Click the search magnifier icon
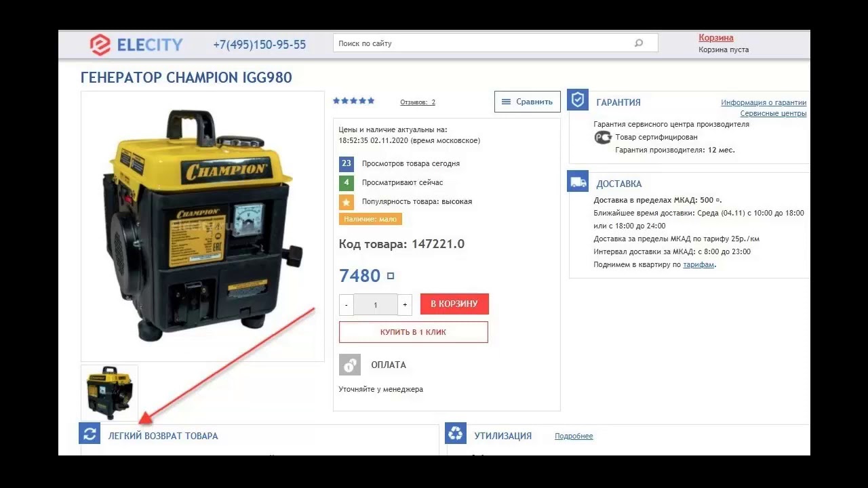The width and height of the screenshot is (868, 488). [x=639, y=43]
